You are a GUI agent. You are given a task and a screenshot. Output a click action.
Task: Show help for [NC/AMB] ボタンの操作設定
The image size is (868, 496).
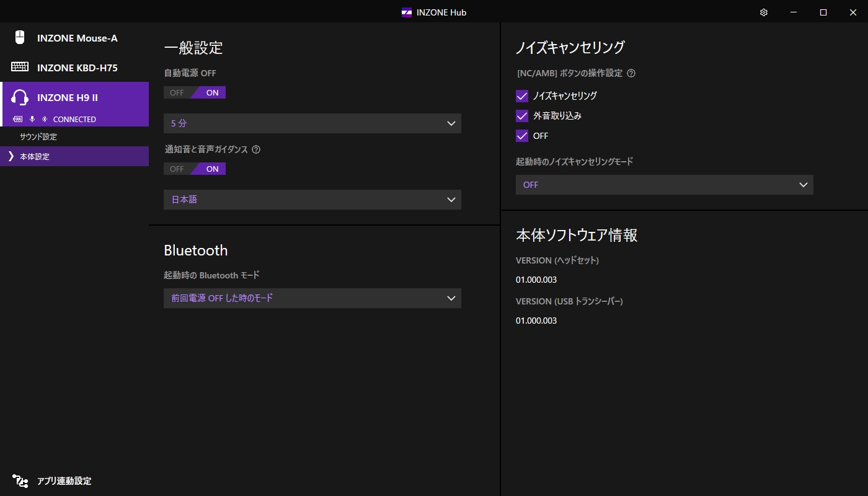click(631, 73)
